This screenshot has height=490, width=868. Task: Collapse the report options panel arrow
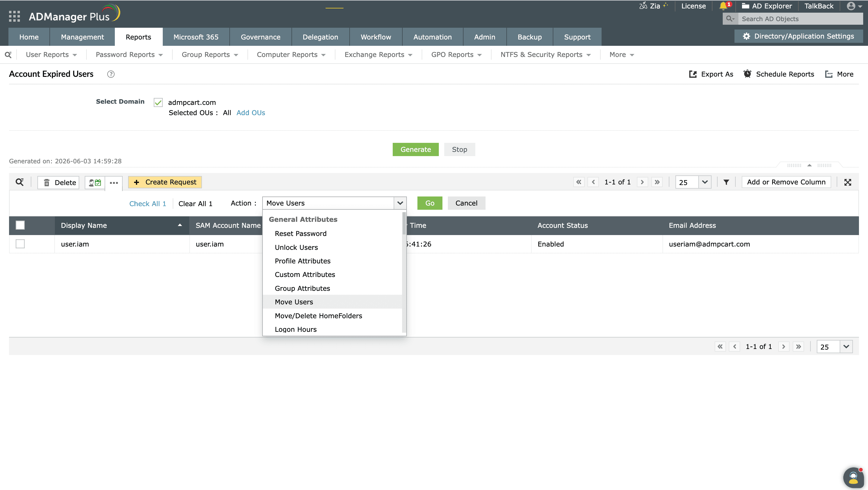[x=809, y=165]
